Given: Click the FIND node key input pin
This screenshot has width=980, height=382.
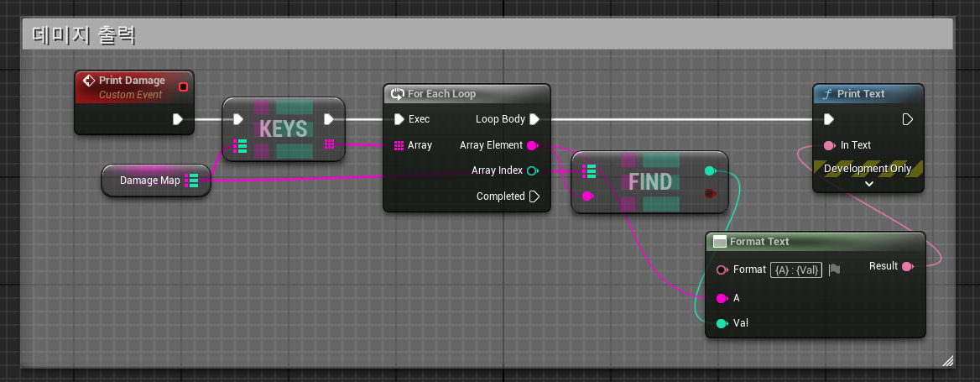Looking at the screenshot, I should pos(587,196).
